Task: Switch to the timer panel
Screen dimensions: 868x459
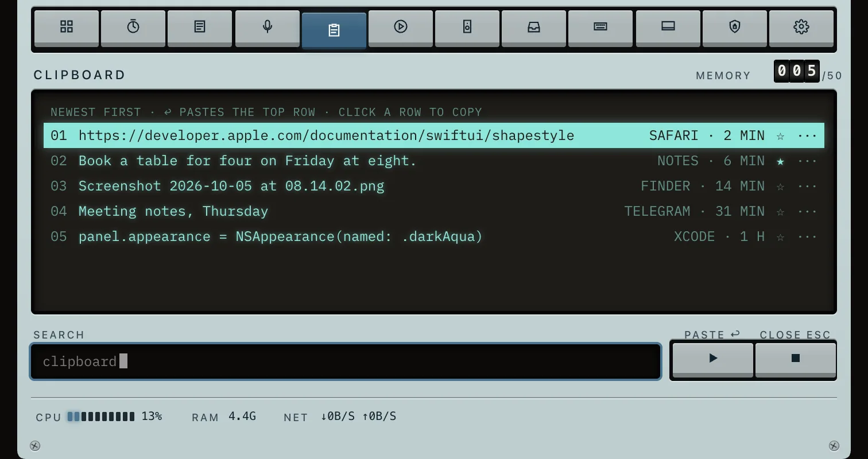Action: pyautogui.click(x=133, y=28)
